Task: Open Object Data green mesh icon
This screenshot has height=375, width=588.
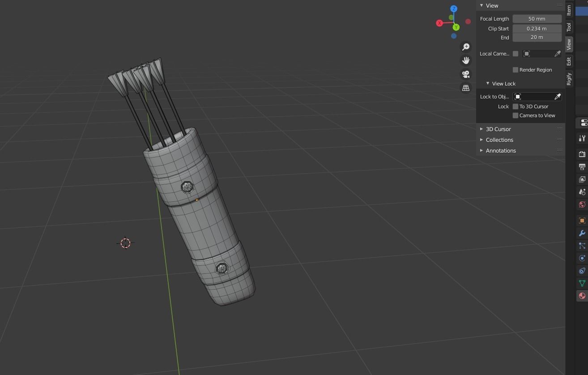Action: 582,283
